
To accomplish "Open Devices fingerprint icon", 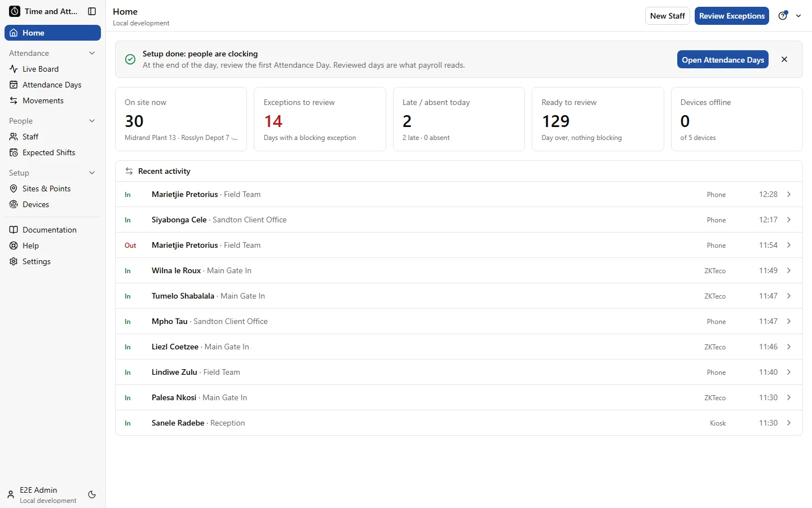I will pos(14,204).
